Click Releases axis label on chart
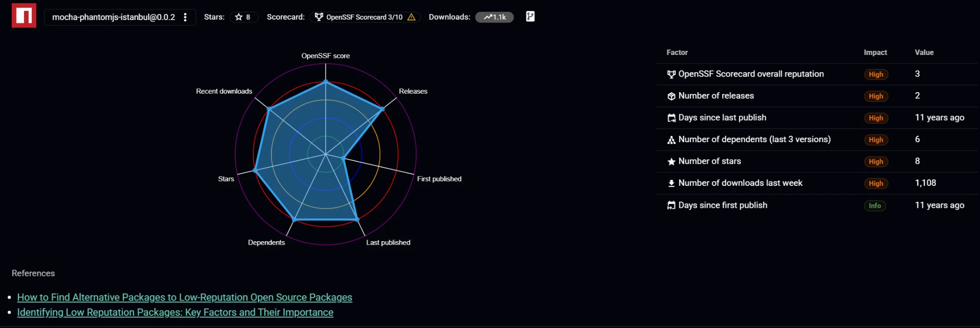980x328 pixels. pos(413,91)
